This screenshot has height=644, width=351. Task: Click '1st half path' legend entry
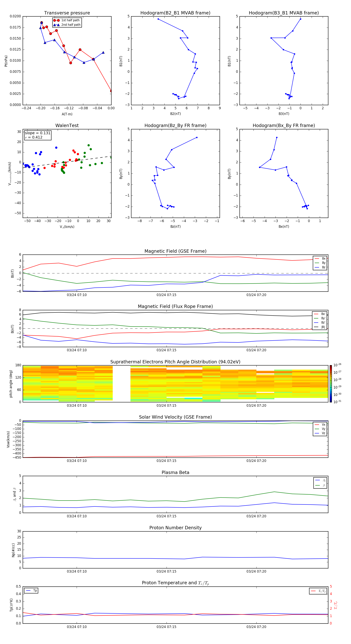(67, 20)
